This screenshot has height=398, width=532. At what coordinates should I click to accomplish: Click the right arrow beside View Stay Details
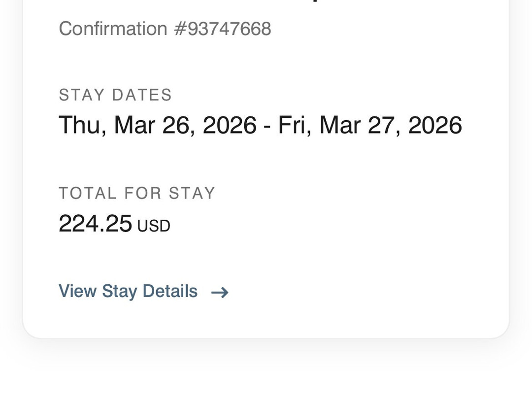click(x=220, y=293)
